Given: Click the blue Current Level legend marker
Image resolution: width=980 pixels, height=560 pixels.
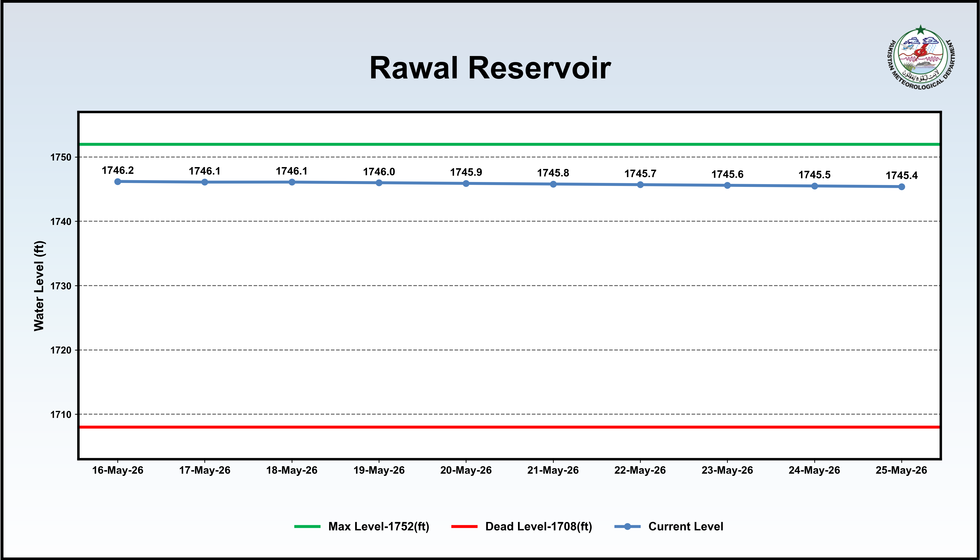Looking at the screenshot, I should point(627,527).
